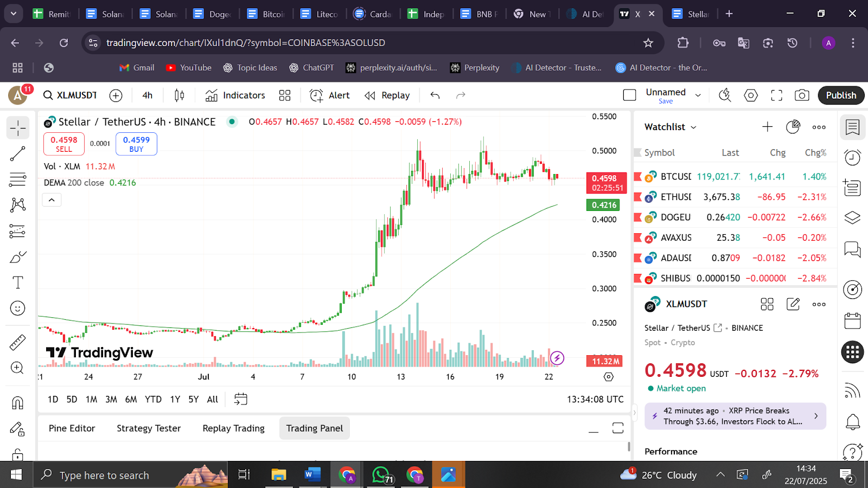This screenshot has width=868, height=488.
Task: Open the Indicators panel
Action: point(235,95)
